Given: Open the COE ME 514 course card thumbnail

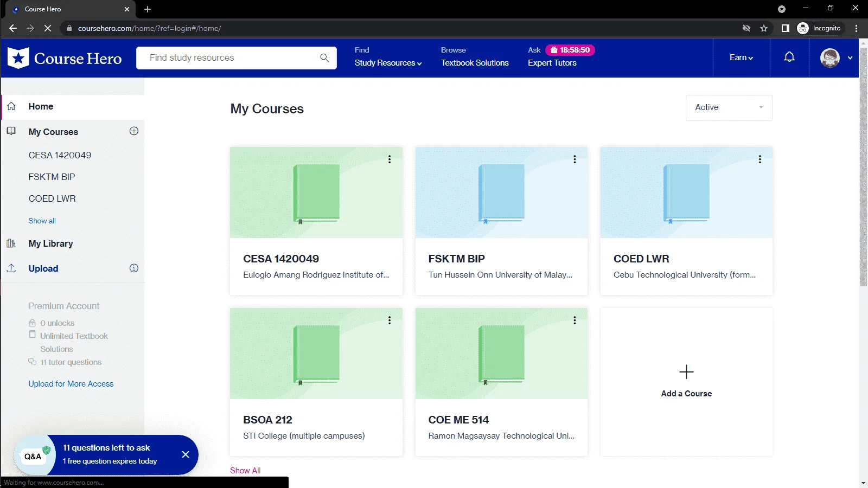Looking at the screenshot, I should click(501, 354).
